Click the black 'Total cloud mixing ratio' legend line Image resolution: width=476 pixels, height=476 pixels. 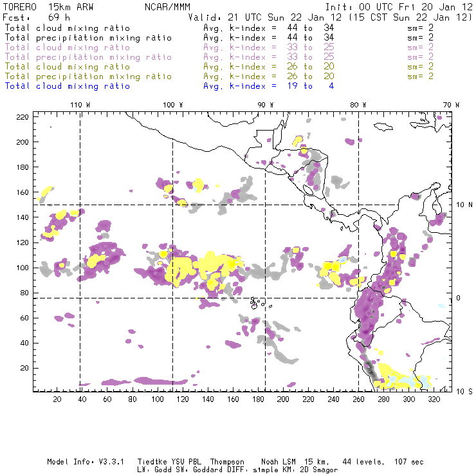68,28
